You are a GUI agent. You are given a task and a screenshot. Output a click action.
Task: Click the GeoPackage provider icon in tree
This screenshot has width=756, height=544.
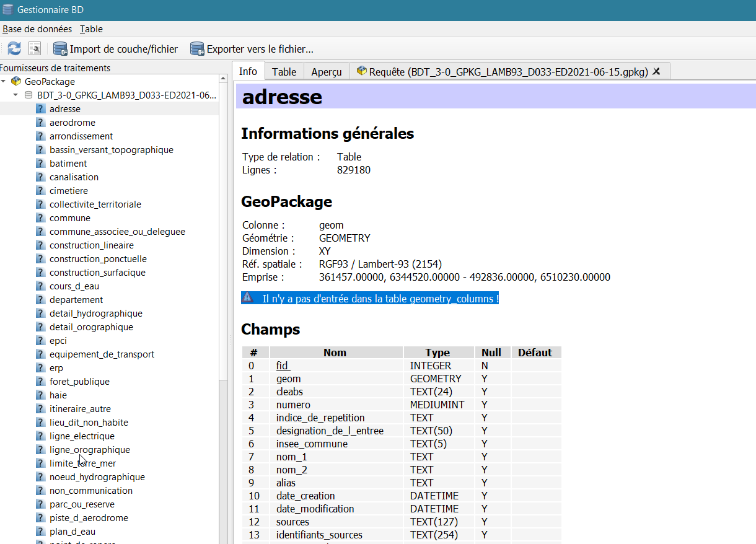(17, 82)
